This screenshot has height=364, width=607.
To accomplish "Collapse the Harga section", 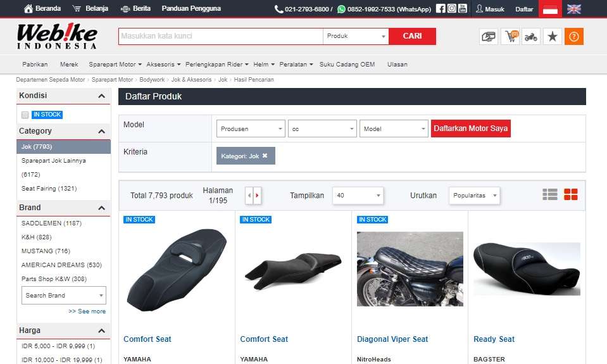I will point(101,330).
